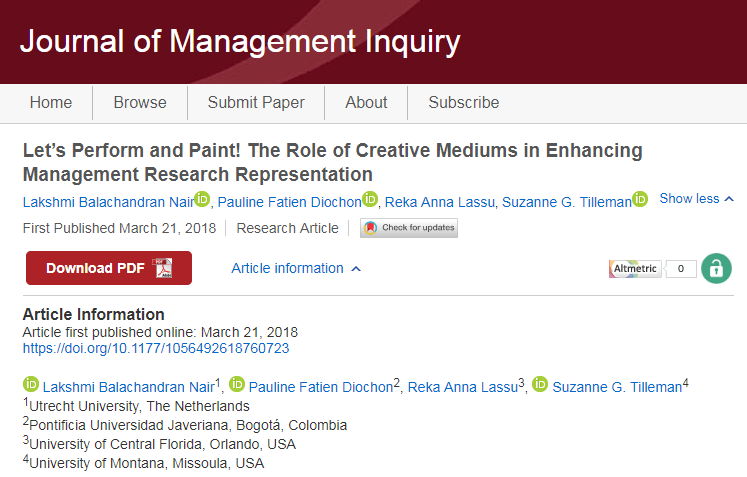The image size is (747, 477).
Task: Click ORCID icon beside Suzanne G. Tilleman byline
Action: (640, 199)
